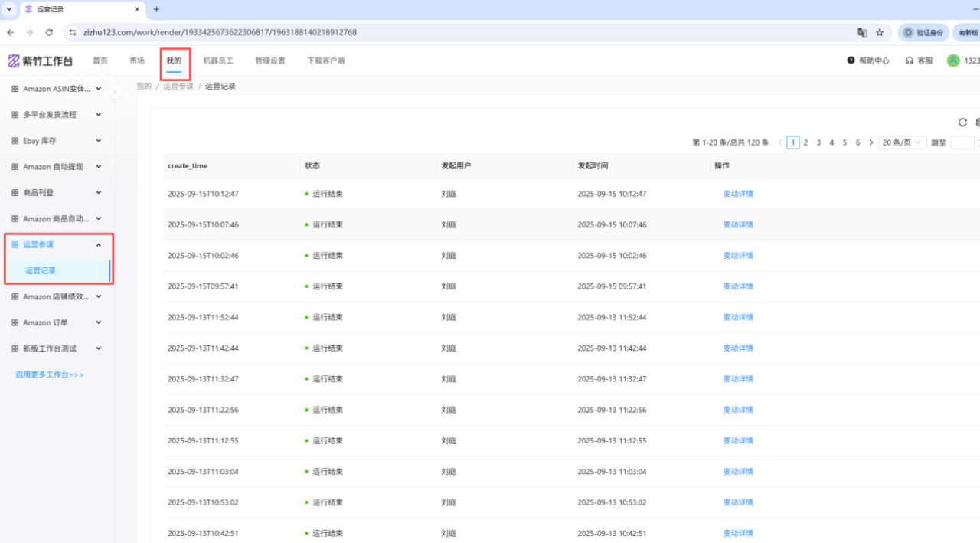The image size is (980, 543).
Task: Open 变动详情 for the 2025-09-15 10:12:47 record
Action: pos(738,194)
